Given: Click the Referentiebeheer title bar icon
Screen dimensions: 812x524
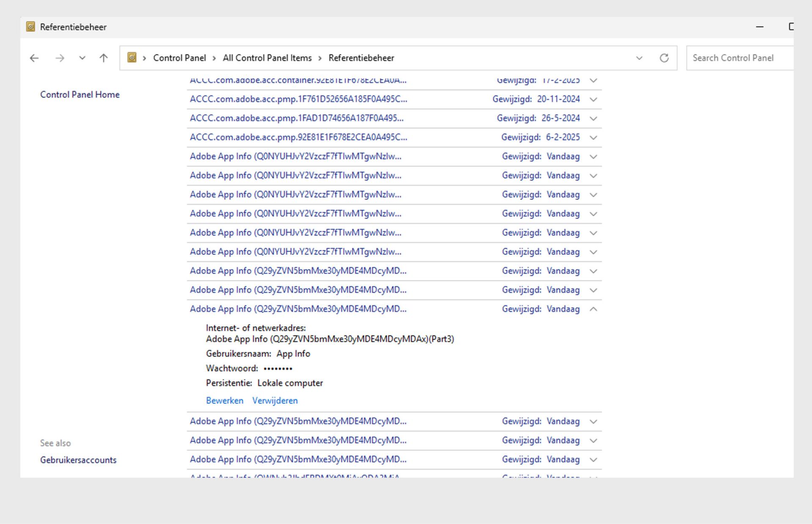Looking at the screenshot, I should (30, 27).
